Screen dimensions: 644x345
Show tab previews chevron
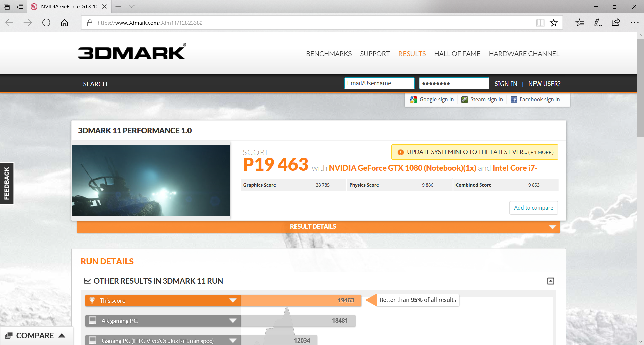(131, 7)
